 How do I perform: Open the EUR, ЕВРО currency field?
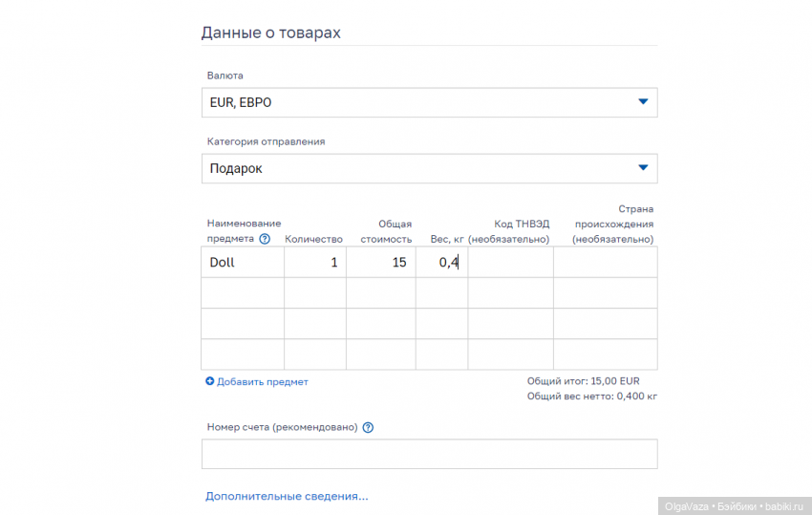pos(429,102)
